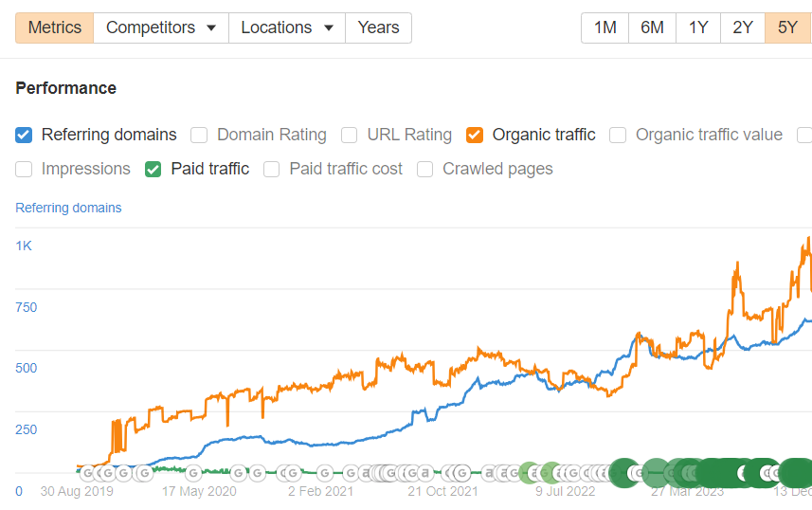Switch to the Metrics tab
Screen dimensions: 812x510
coord(55,27)
